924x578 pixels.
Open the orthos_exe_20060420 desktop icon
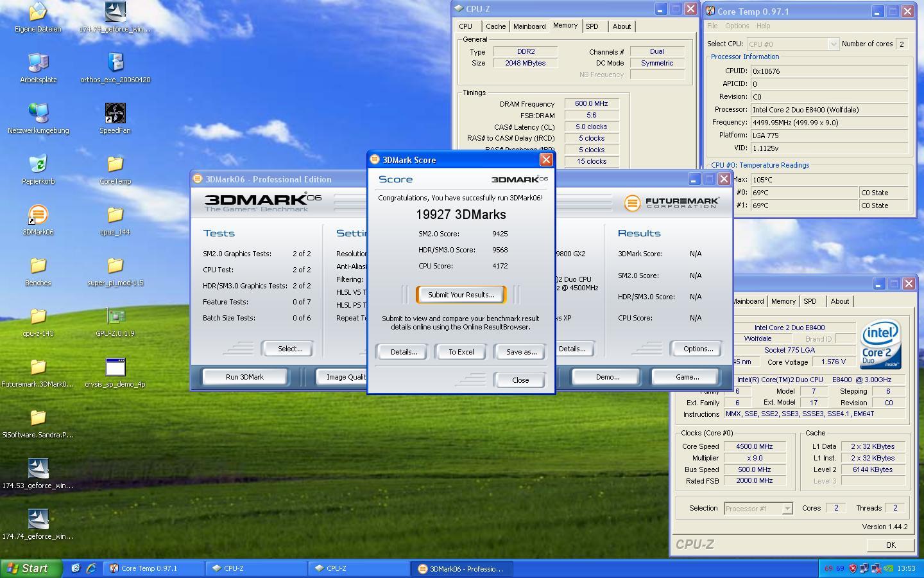pos(115,67)
